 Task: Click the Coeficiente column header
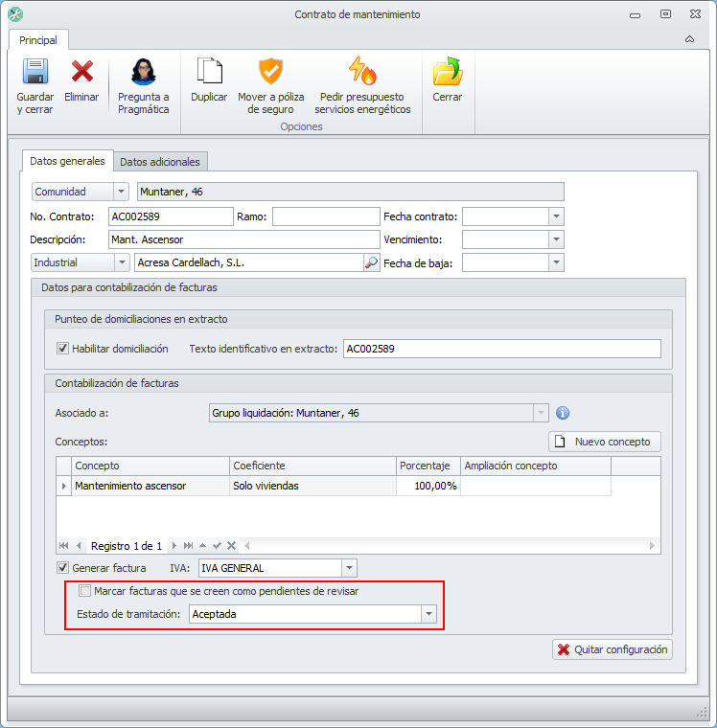click(x=312, y=466)
